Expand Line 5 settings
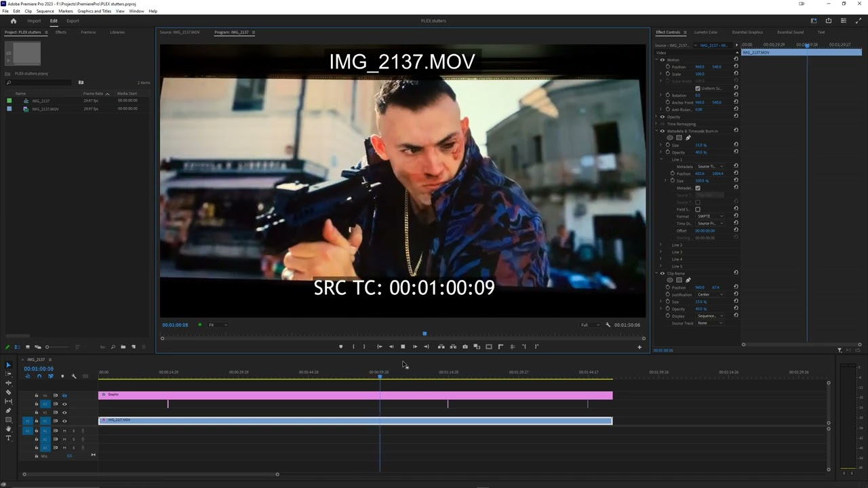This screenshot has height=488, width=868. pos(660,266)
